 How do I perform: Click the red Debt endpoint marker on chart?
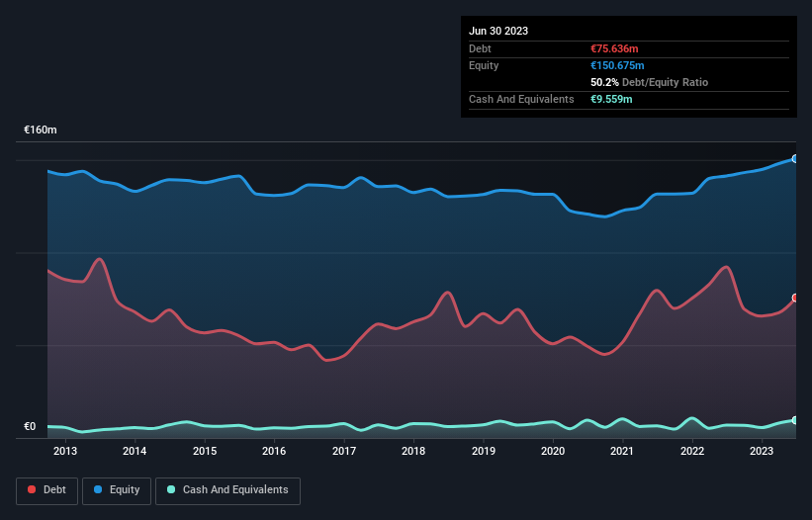pos(794,298)
